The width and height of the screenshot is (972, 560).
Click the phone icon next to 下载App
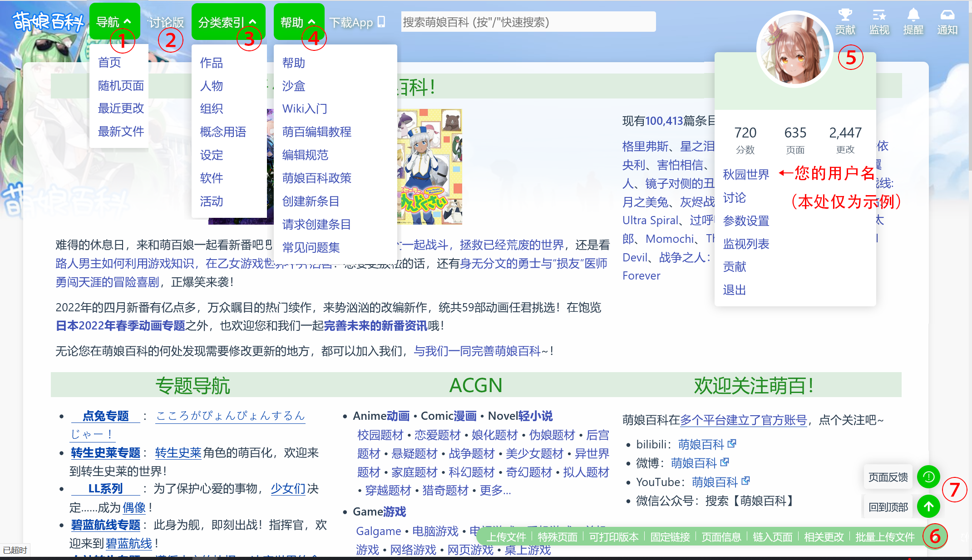[x=381, y=21]
